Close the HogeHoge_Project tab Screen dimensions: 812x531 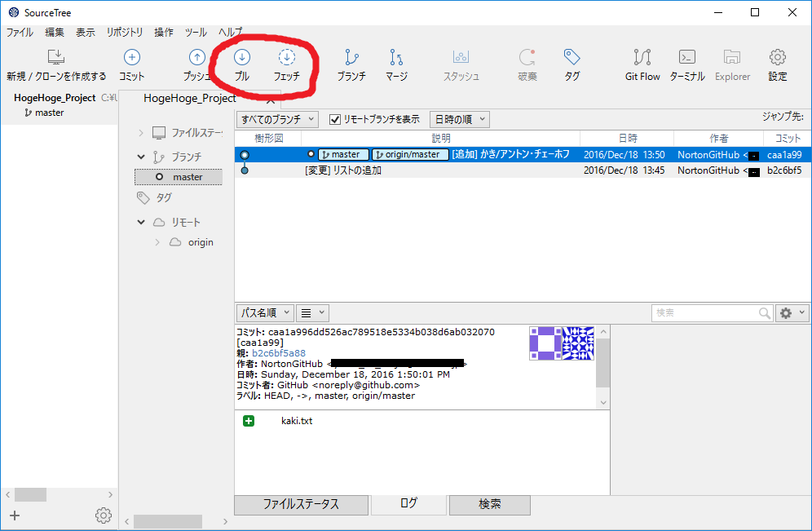click(x=271, y=100)
